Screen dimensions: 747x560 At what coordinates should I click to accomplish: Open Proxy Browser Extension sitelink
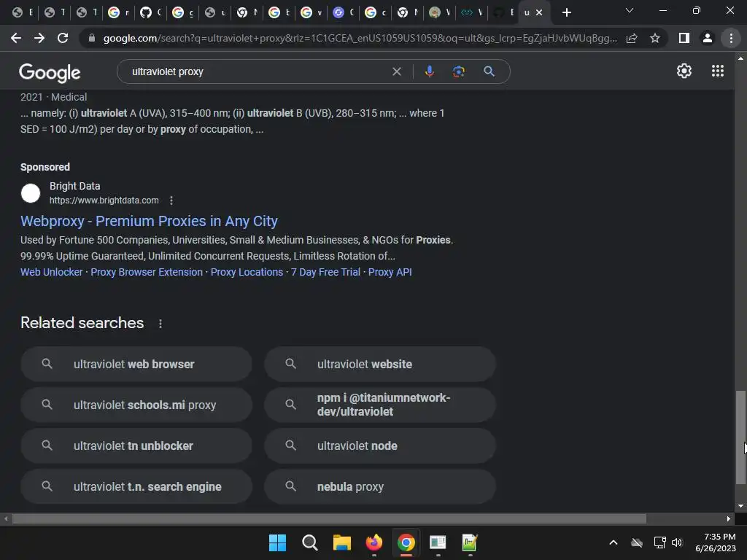click(x=147, y=272)
